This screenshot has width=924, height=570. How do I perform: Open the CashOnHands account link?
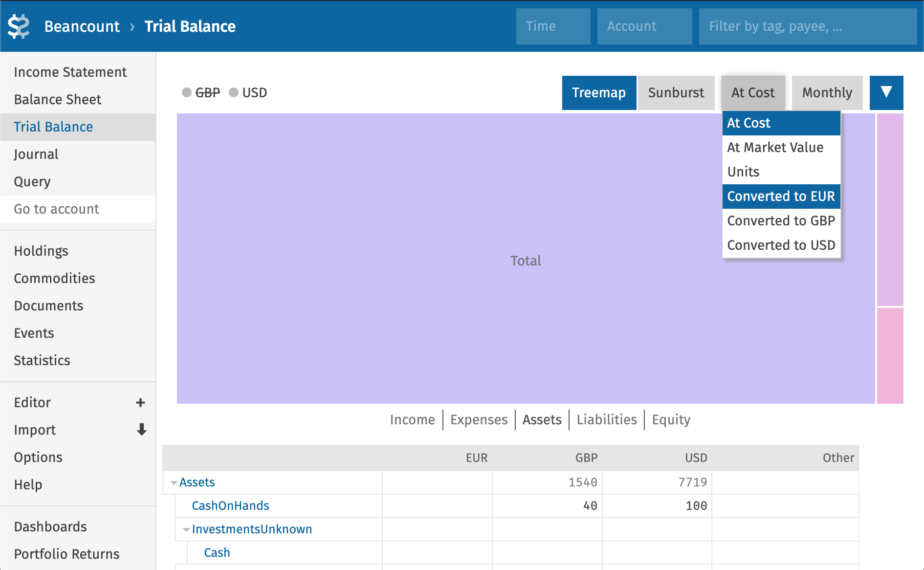[230, 506]
